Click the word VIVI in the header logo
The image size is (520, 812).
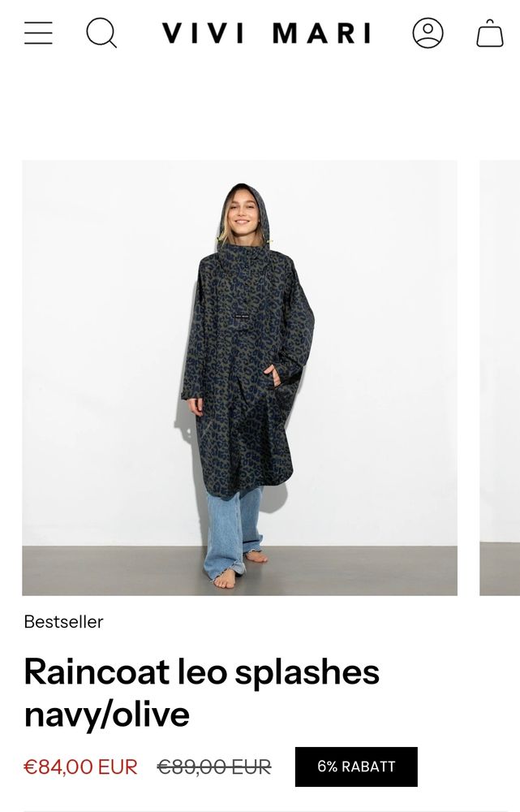[x=204, y=33]
